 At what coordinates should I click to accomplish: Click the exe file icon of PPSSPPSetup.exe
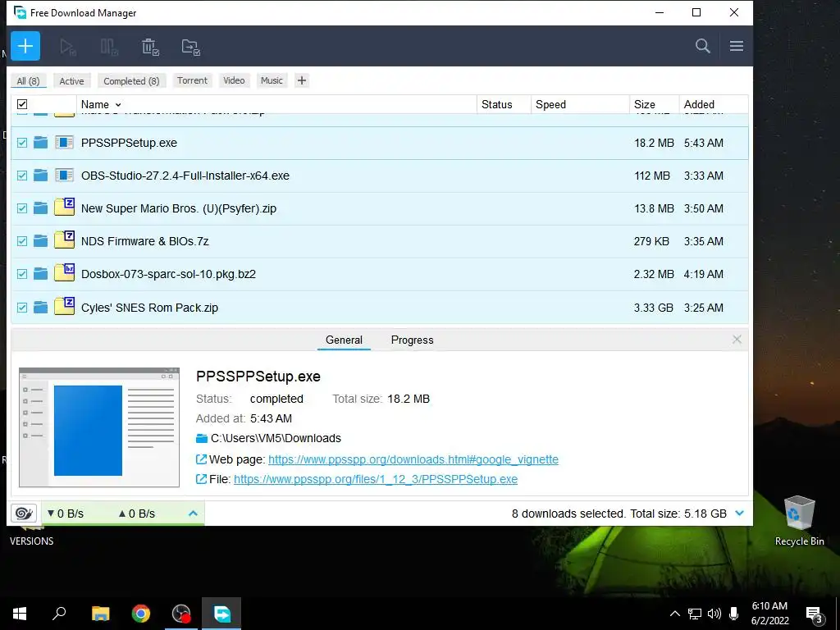[x=64, y=143]
